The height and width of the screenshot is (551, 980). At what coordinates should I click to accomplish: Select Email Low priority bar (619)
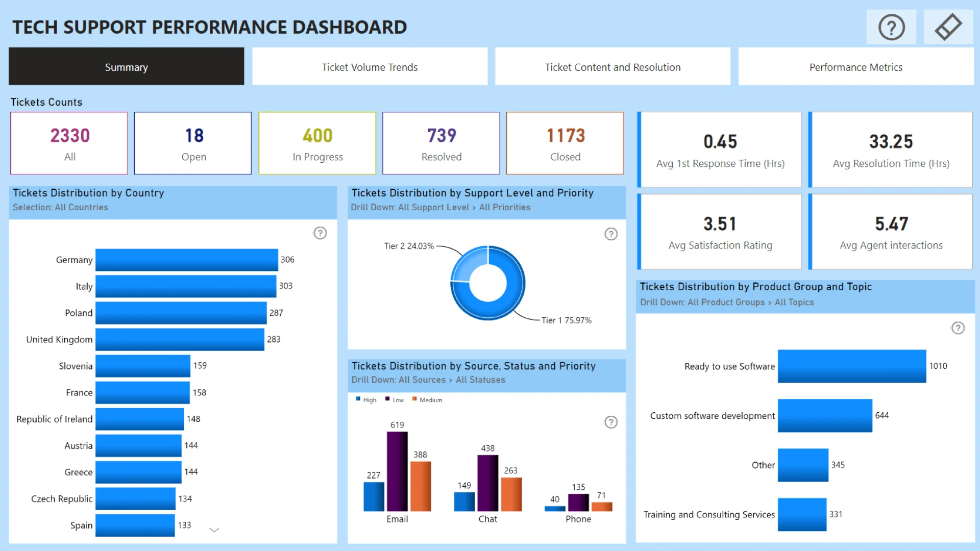(397, 471)
